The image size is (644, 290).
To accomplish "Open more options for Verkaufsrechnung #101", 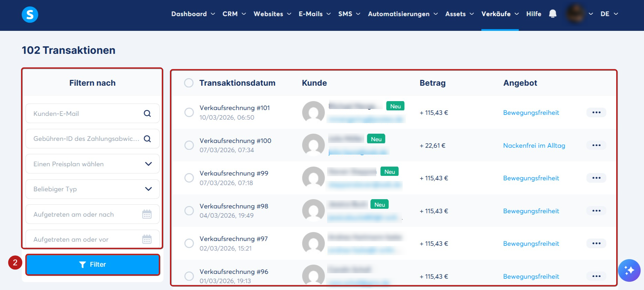I will click(596, 112).
